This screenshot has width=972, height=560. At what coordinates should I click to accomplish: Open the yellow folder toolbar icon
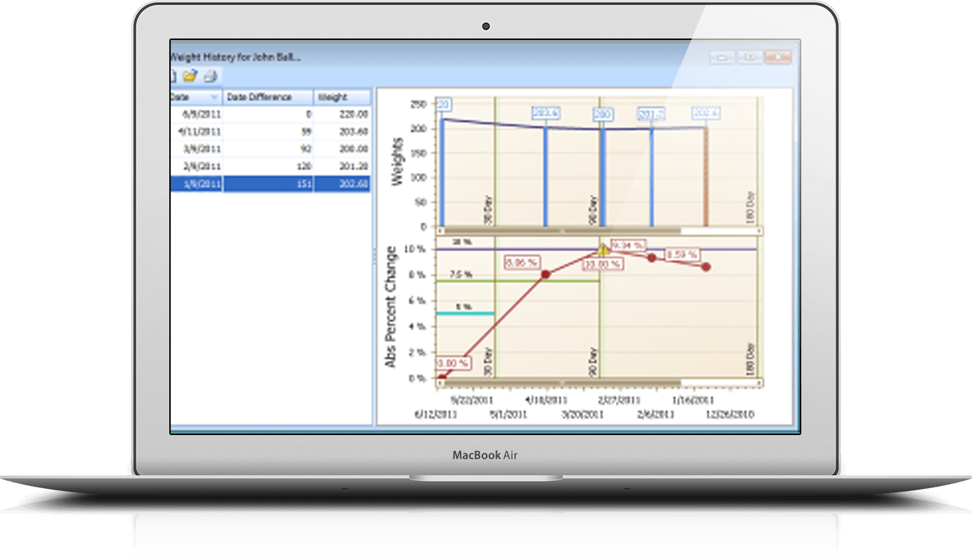click(x=190, y=75)
